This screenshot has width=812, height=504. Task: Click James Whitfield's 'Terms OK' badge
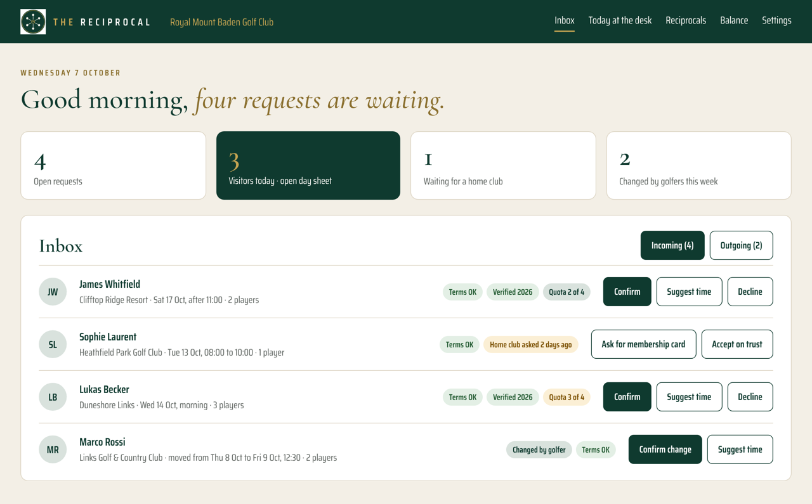coord(462,292)
